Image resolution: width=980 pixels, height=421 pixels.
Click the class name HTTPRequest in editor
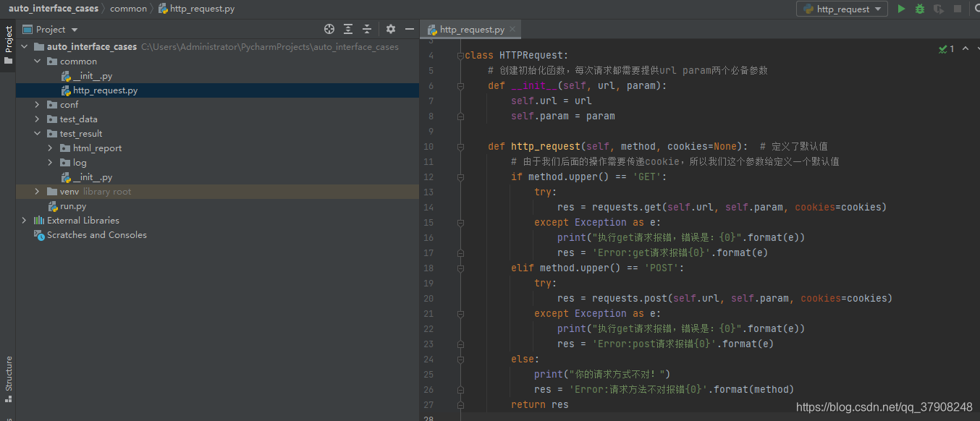pos(531,56)
